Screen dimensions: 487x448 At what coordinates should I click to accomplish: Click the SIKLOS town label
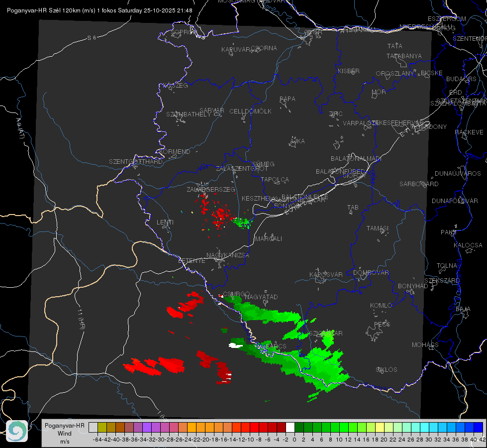[x=387, y=370]
